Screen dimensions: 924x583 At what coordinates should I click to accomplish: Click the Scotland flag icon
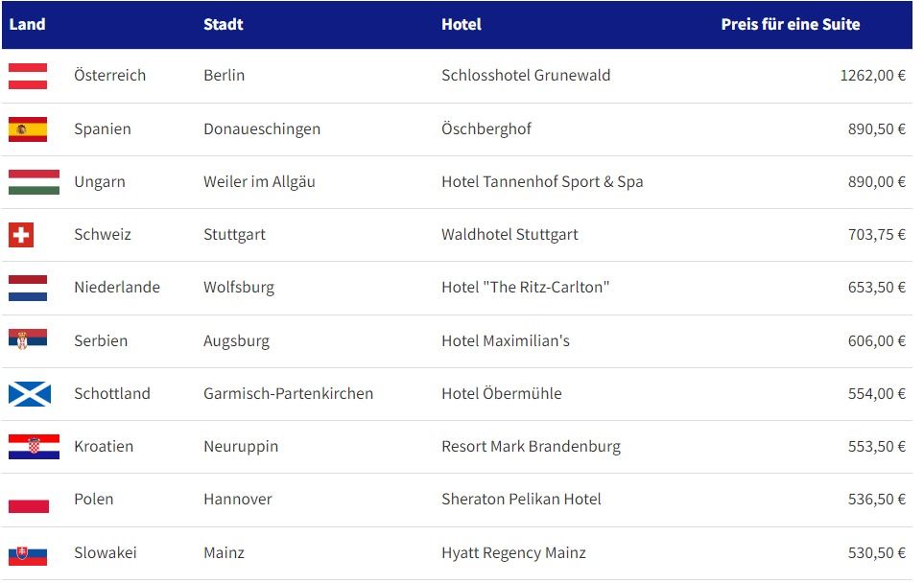(x=28, y=393)
